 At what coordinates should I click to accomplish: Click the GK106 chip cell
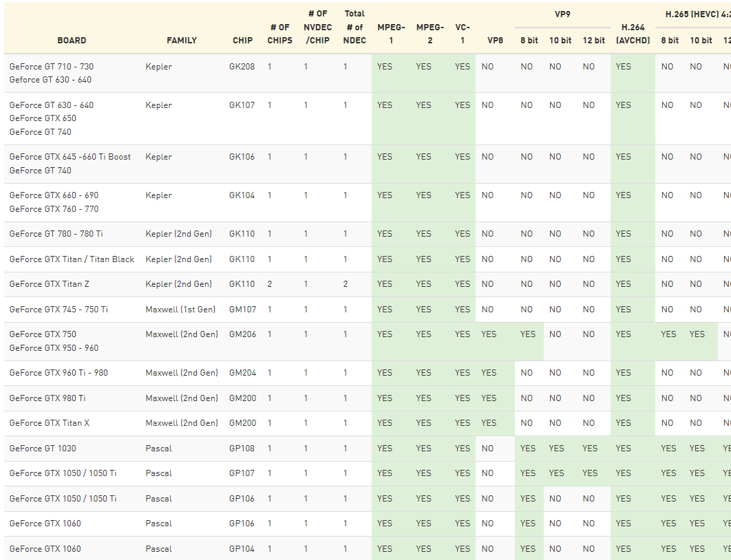[x=242, y=157]
